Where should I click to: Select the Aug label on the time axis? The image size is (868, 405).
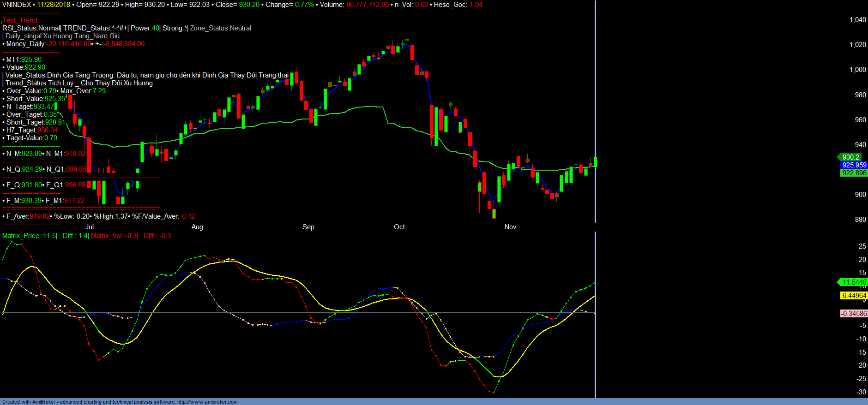197,227
